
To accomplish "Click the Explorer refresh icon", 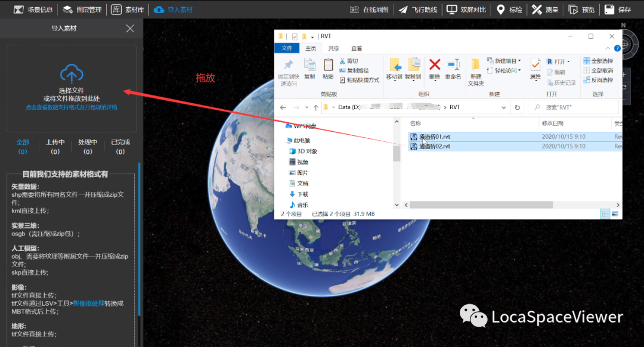I will pos(518,107).
